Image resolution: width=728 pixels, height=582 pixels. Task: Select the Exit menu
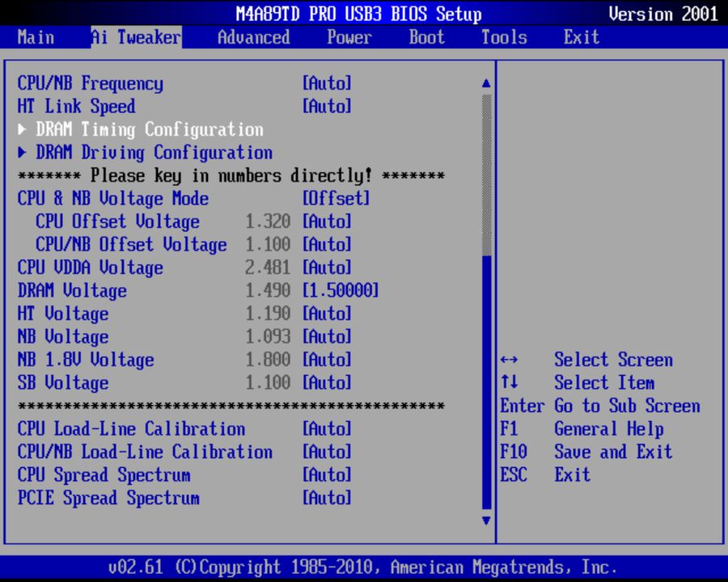click(581, 37)
